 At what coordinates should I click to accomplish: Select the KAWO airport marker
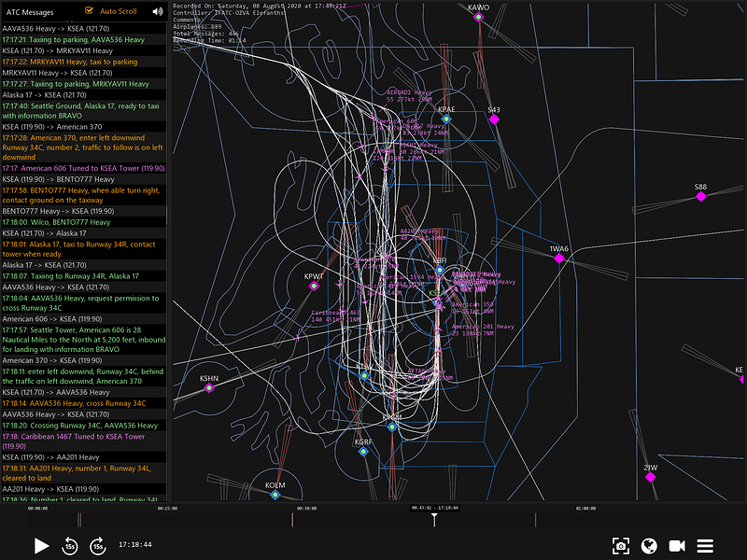478,17
